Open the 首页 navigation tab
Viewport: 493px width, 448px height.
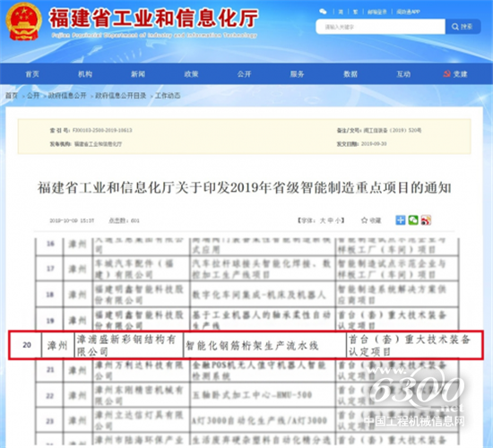pos(32,73)
